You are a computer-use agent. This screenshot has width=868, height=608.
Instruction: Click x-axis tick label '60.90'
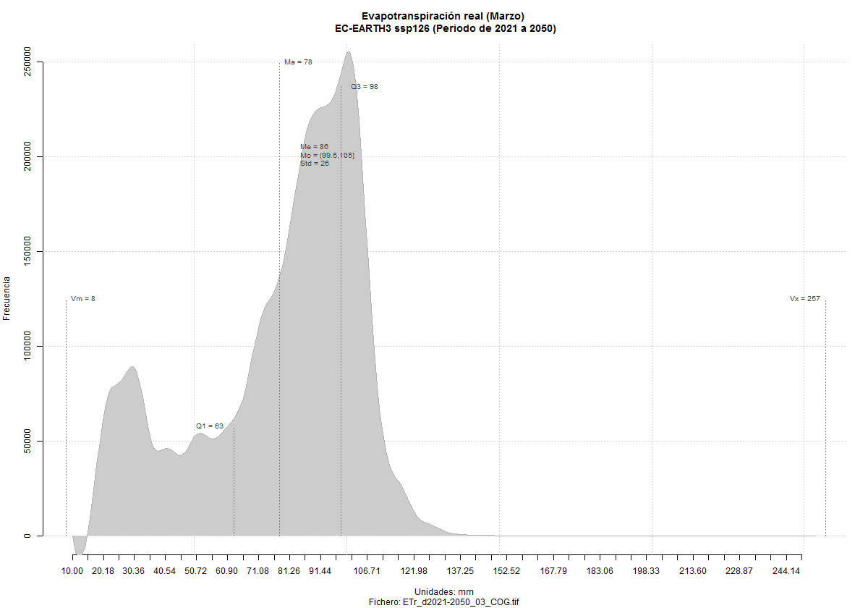coord(226,571)
